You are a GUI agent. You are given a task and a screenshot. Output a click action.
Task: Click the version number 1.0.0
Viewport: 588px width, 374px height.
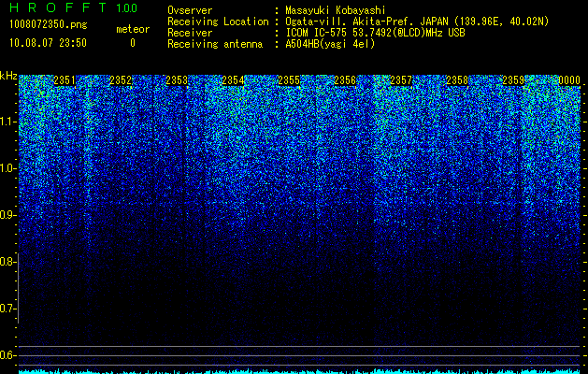pos(127,7)
